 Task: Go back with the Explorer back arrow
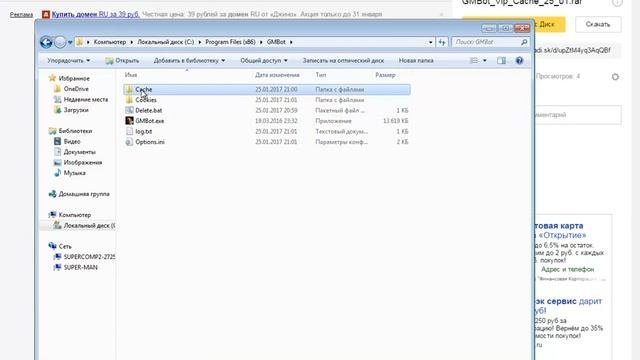click(x=46, y=42)
